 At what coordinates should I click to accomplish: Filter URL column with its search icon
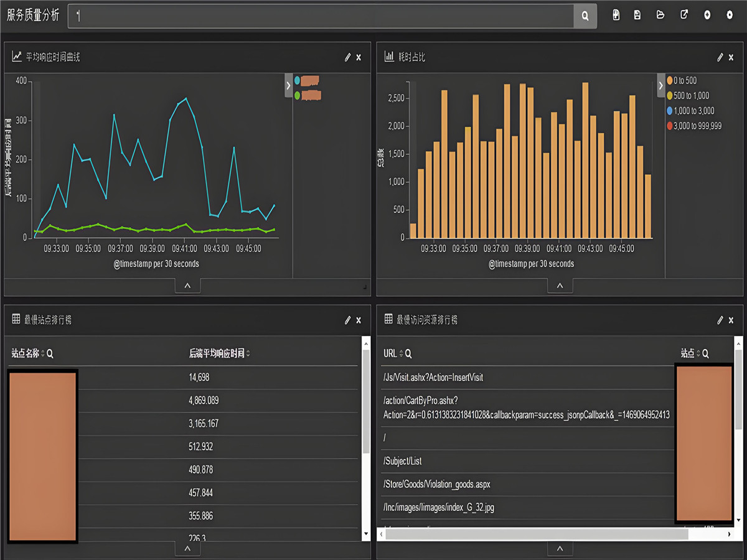(408, 353)
